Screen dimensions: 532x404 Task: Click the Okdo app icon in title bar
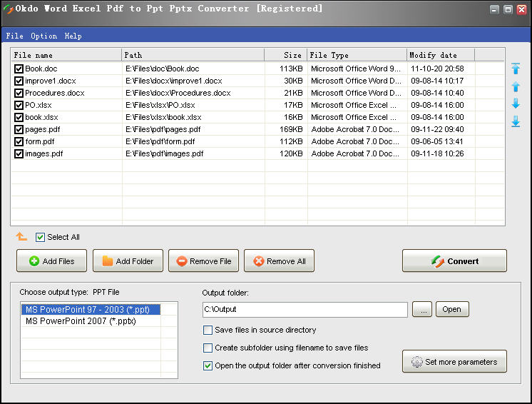coord(8,9)
